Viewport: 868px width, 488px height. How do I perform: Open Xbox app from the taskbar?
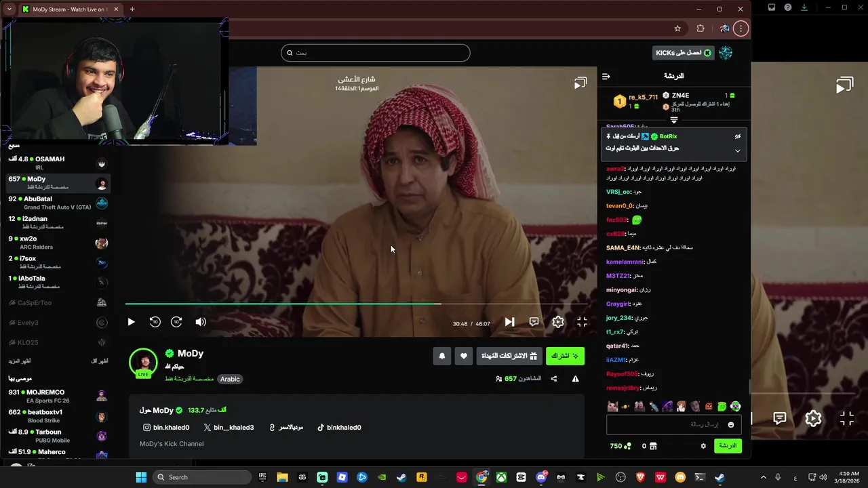[501, 477]
